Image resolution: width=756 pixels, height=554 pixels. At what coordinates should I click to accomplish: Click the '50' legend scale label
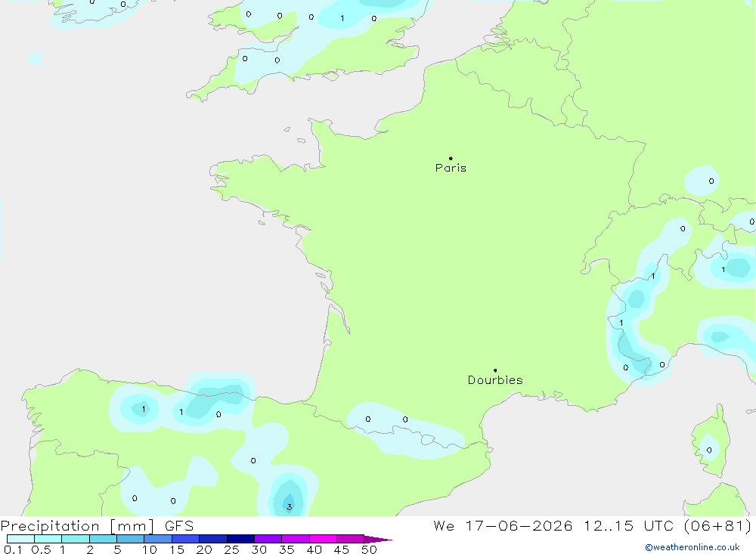pyautogui.click(x=370, y=549)
